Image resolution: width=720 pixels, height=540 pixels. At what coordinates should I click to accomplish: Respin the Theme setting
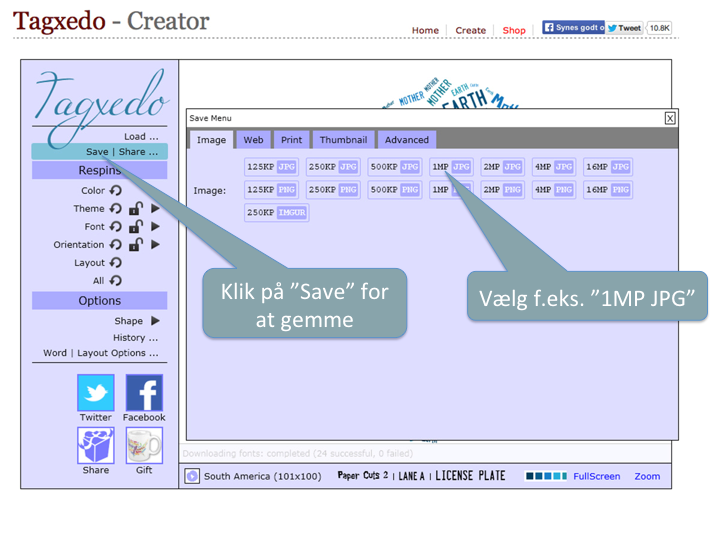[x=116, y=208]
